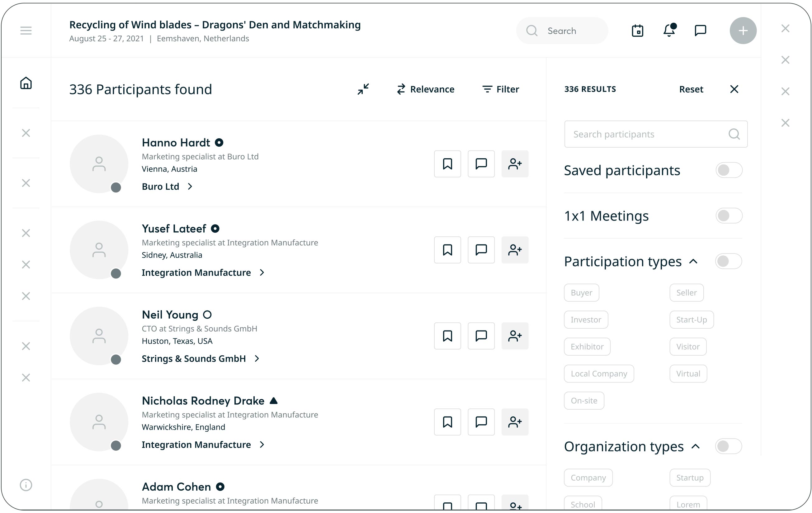Enable the Saved participants toggle
The width and height of the screenshot is (812, 513).
[x=729, y=170]
